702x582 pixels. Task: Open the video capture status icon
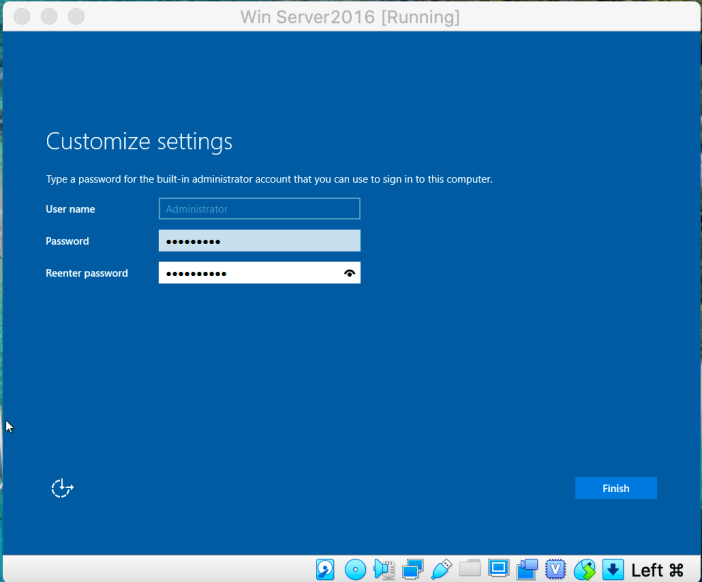point(527,569)
